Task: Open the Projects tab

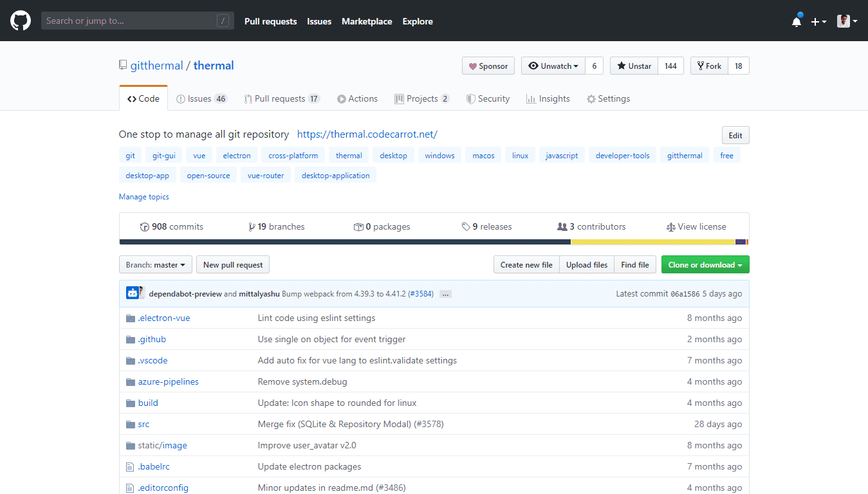Action: click(x=422, y=98)
